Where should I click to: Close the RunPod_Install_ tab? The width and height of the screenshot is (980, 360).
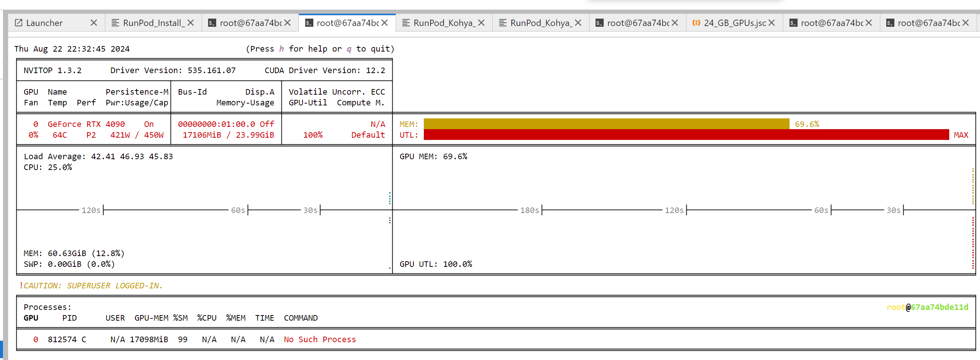click(191, 23)
